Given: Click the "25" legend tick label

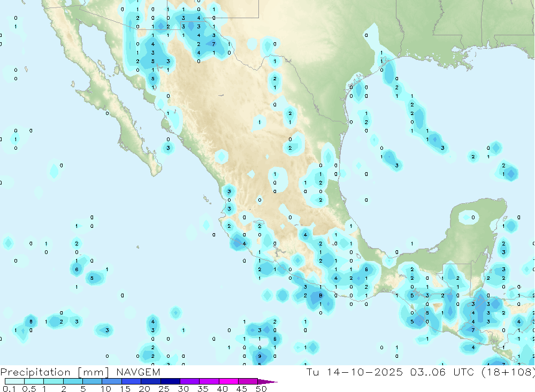Looking at the screenshot, I should (164, 389).
